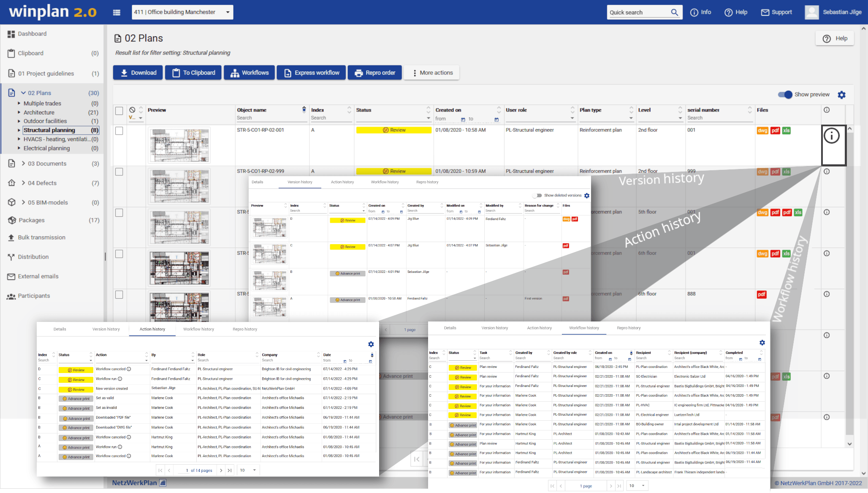Screen dimensions: 868x493
Task: Click the To Clipboard button
Action: point(193,73)
